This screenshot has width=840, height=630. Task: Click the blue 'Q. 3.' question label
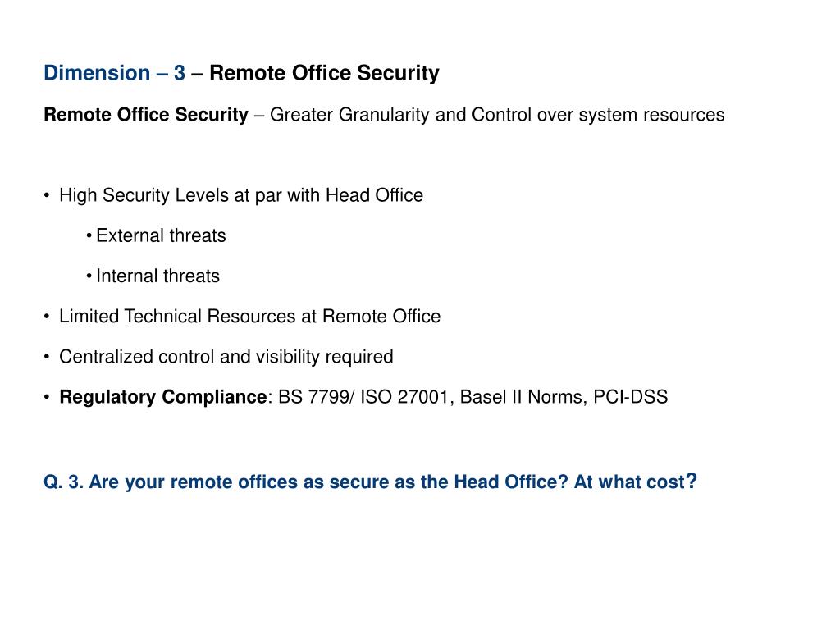63,482
